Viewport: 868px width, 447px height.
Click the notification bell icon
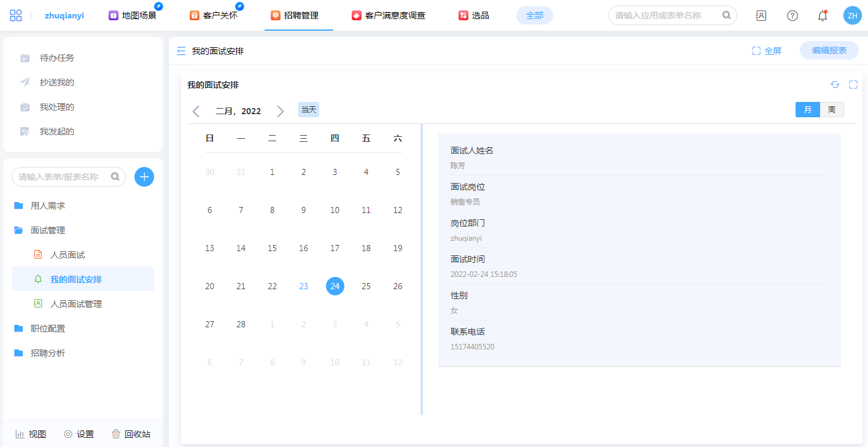tap(823, 15)
